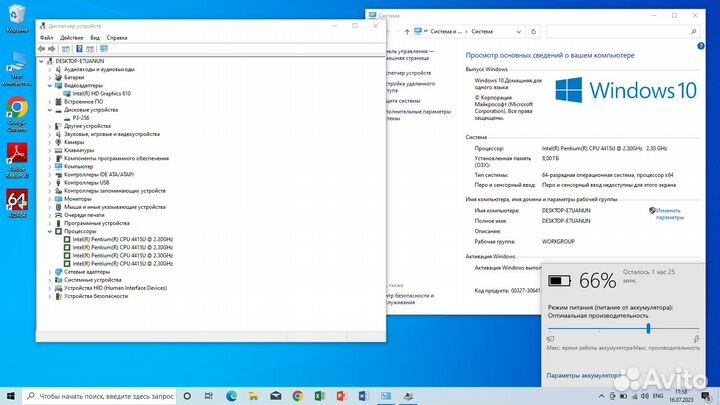This screenshot has height=405, width=720.
Task: Click the ENG language indicator
Action: 658,396
